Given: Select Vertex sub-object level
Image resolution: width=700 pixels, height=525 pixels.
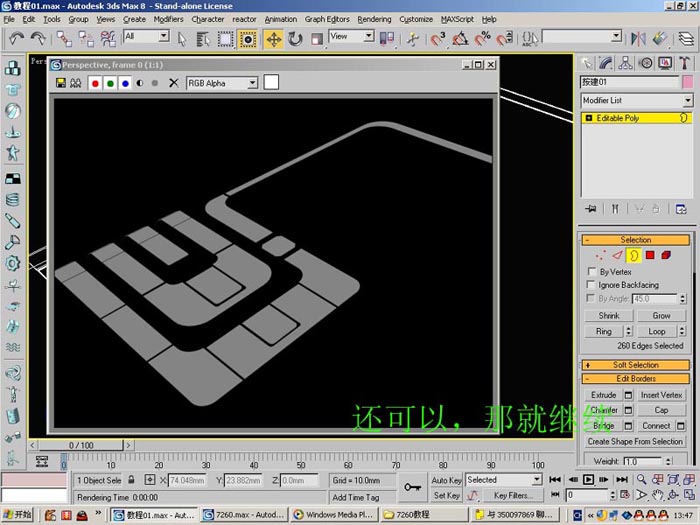Looking at the screenshot, I should (x=601, y=255).
